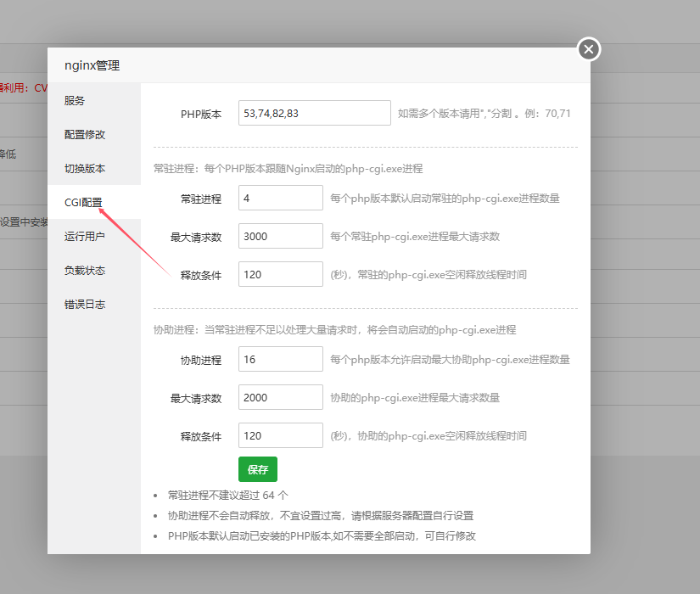Click the 释放条件 field under 协助进程
Image resolution: width=700 pixels, height=594 pixels.
click(x=281, y=435)
